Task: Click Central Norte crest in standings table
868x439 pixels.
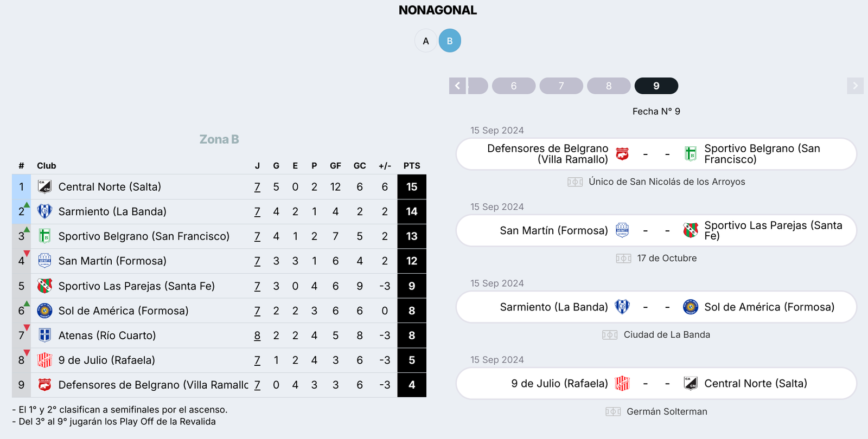Action: coord(44,187)
